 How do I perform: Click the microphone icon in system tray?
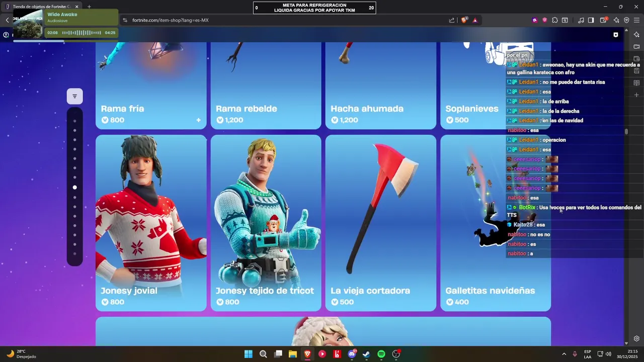575,354
